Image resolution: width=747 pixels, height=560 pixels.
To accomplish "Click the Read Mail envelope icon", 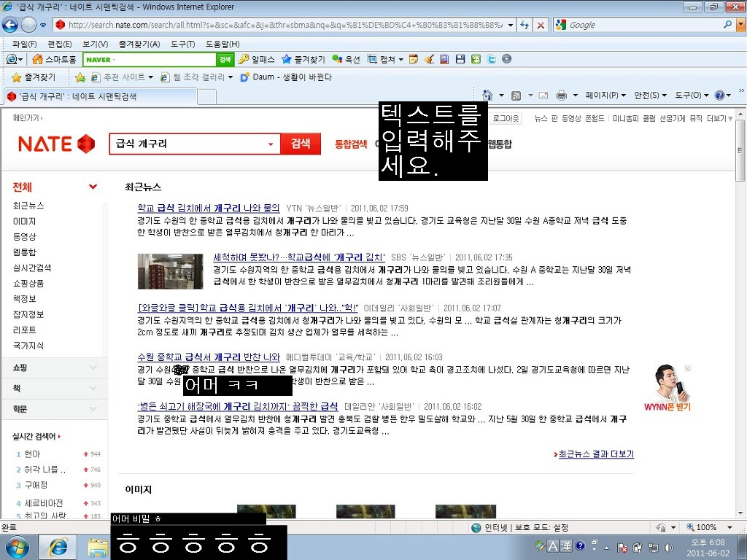I will tap(543, 96).
